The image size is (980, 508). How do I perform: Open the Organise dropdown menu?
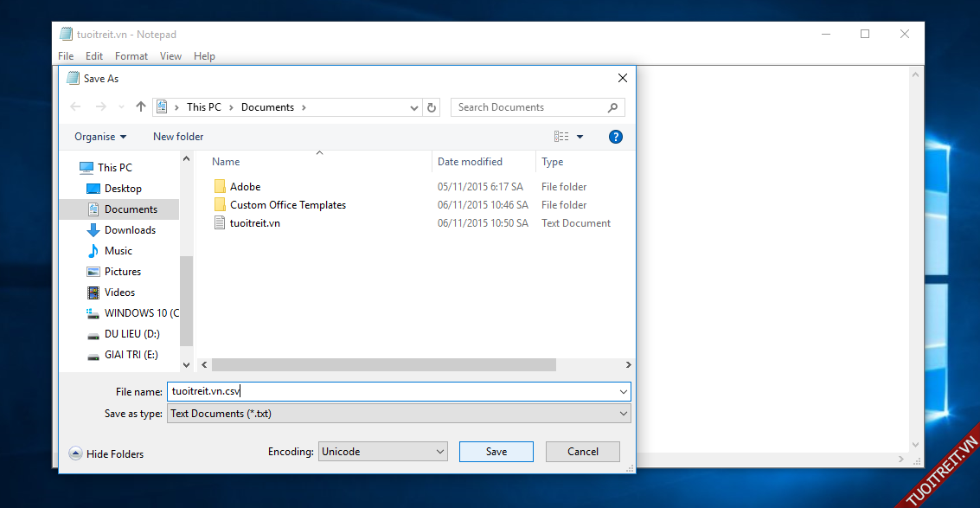[100, 137]
